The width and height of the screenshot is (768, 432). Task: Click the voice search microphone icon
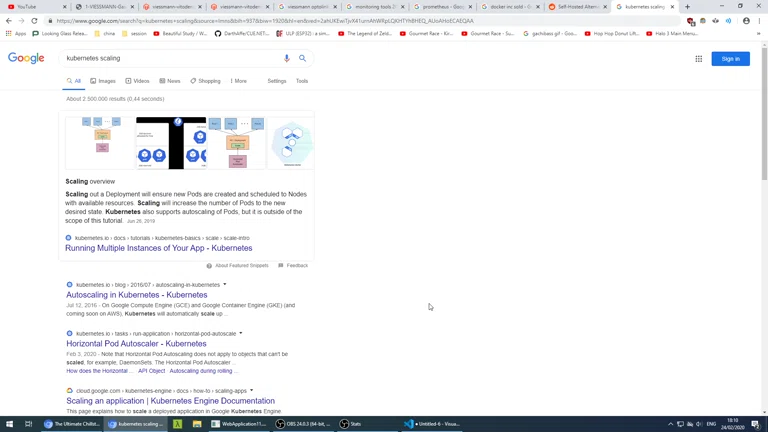click(287, 58)
